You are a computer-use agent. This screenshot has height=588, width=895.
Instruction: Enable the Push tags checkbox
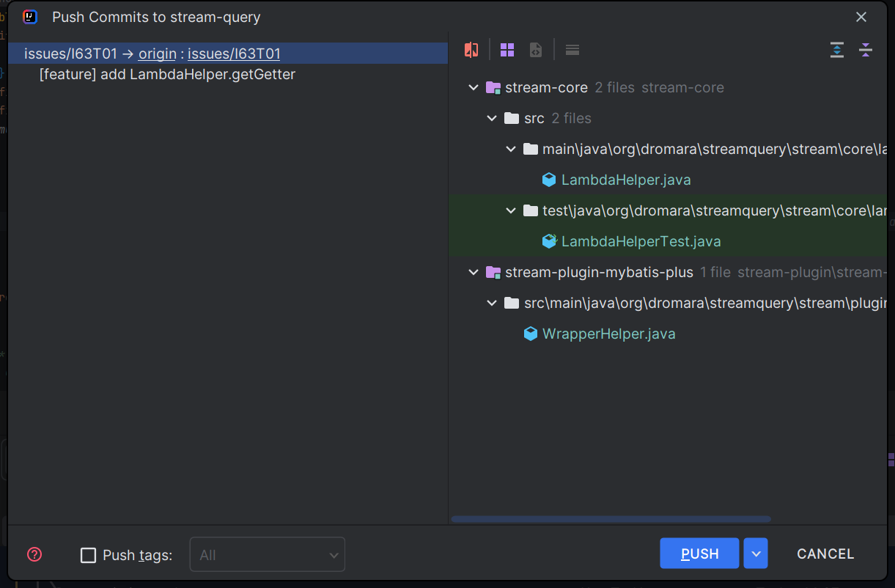89,555
